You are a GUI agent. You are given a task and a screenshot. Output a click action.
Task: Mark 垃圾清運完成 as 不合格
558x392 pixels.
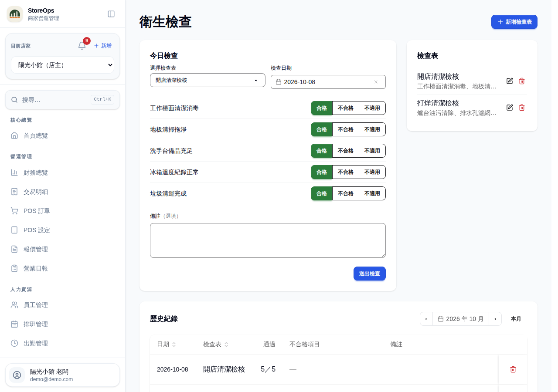coord(346,193)
